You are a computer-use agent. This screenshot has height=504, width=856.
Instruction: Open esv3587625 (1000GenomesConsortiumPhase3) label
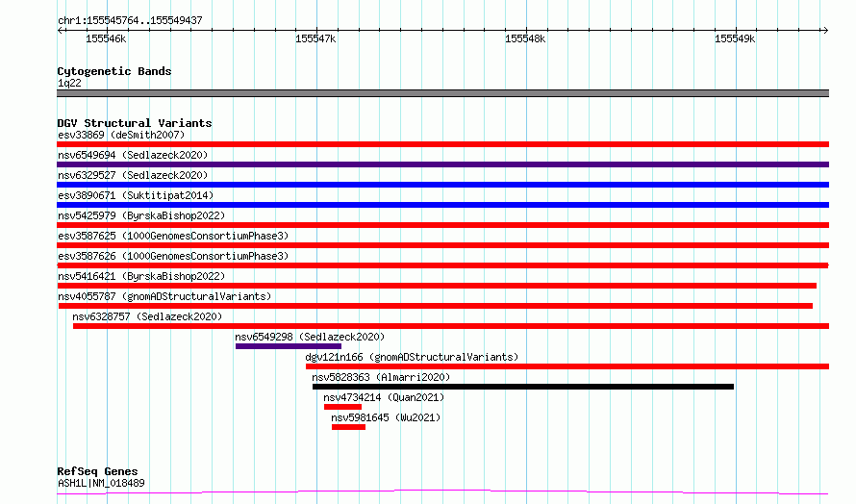[173, 236]
